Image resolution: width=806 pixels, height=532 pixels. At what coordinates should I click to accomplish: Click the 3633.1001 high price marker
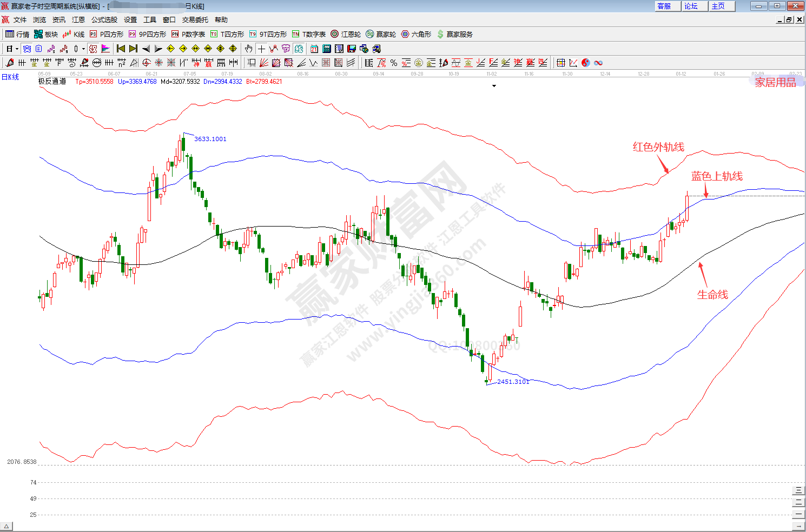click(210, 139)
